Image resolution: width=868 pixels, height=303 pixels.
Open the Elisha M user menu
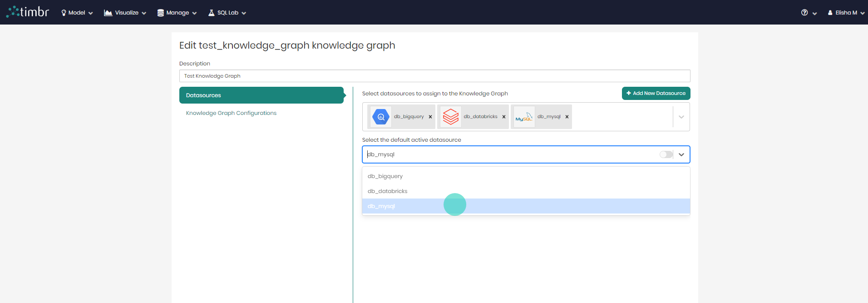coord(846,13)
